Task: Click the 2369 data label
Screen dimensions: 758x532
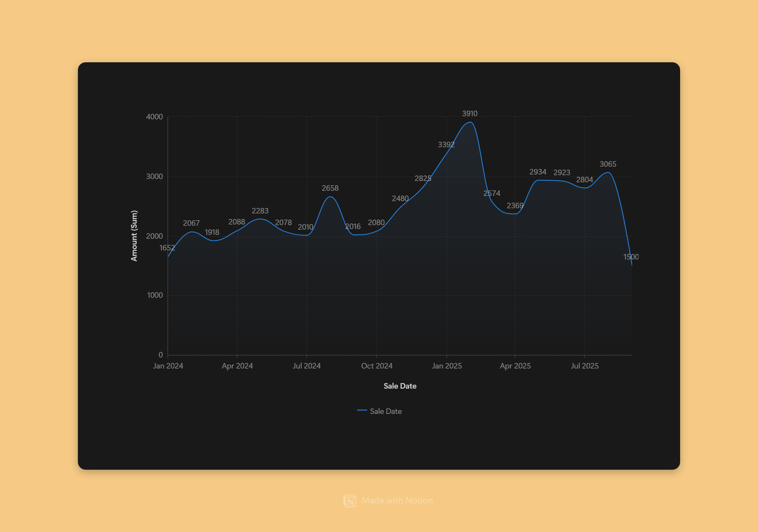Action: 515,206
